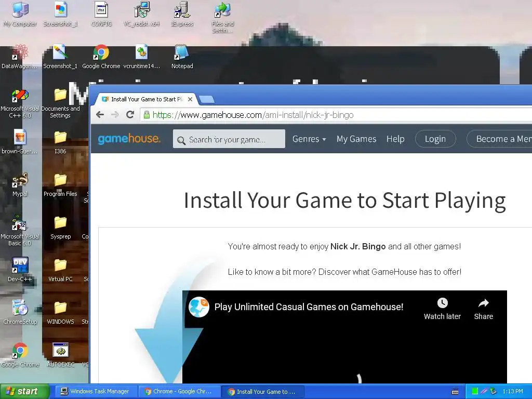Select the brown-Guer image file icon
The height and width of the screenshot is (399, 532).
[20, 142]
